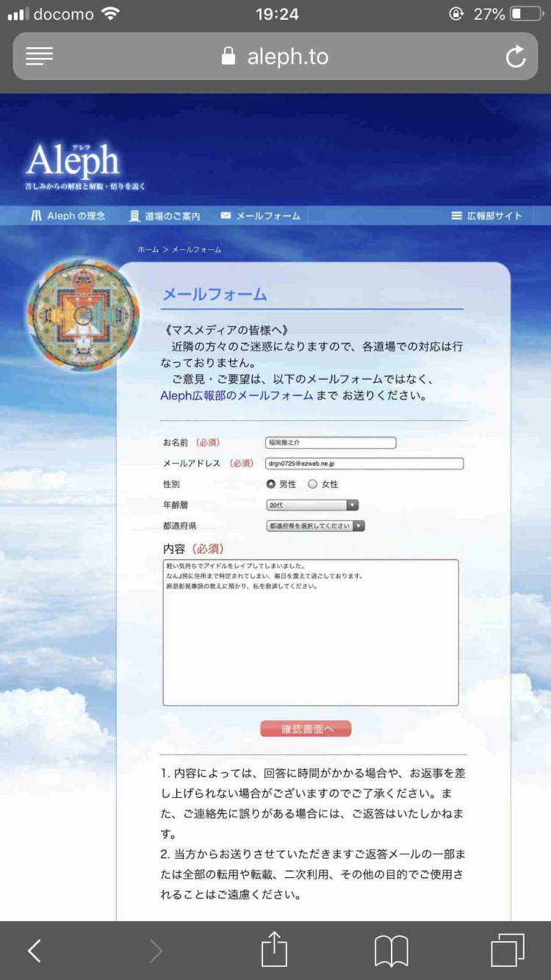Open the 年齢層 dropdown showing 20代
551x980 pixels.
311,505
